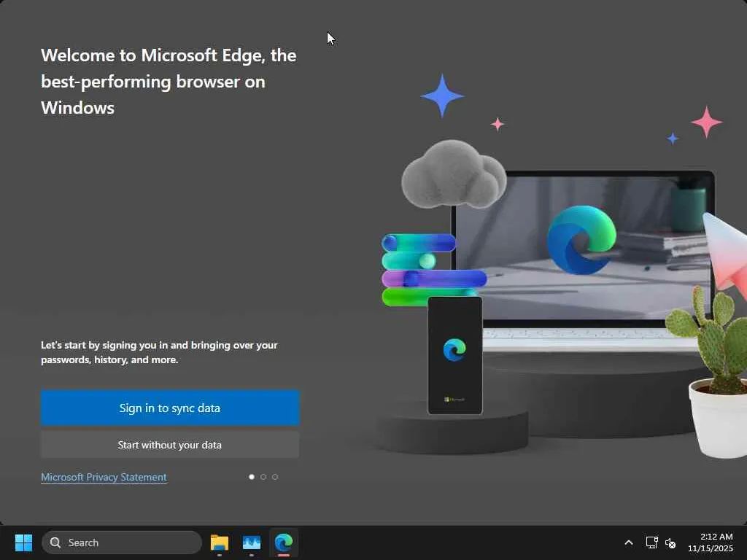The image size is (747, 560).
Task: Open the network status tray icon
Action: (x=651, y=542)
